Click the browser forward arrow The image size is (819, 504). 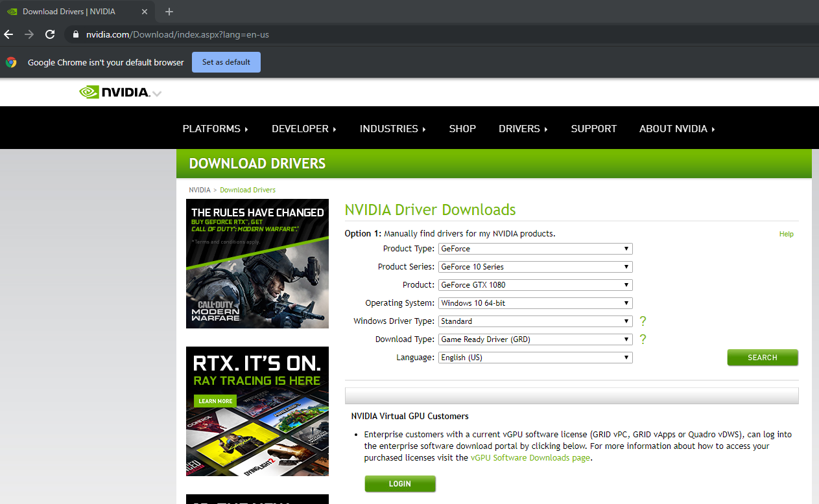point(29,34)
